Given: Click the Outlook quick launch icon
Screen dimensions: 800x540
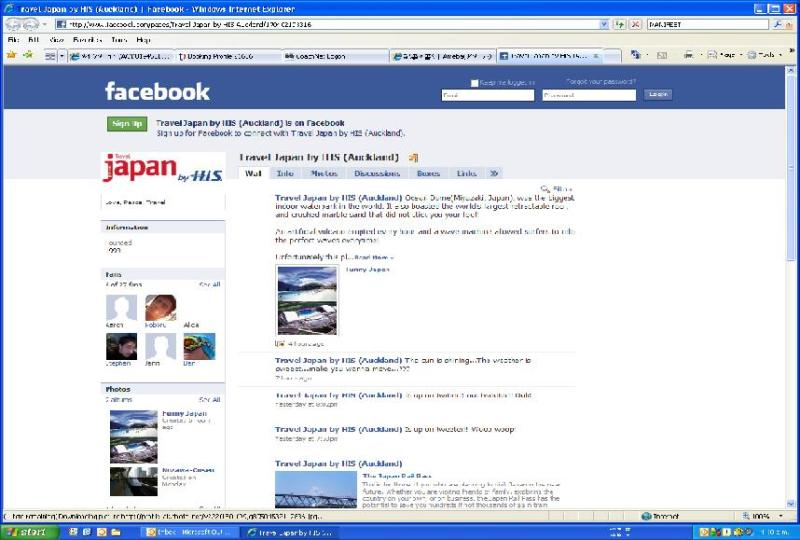Looking at the screenshot, I should point(102,532).
